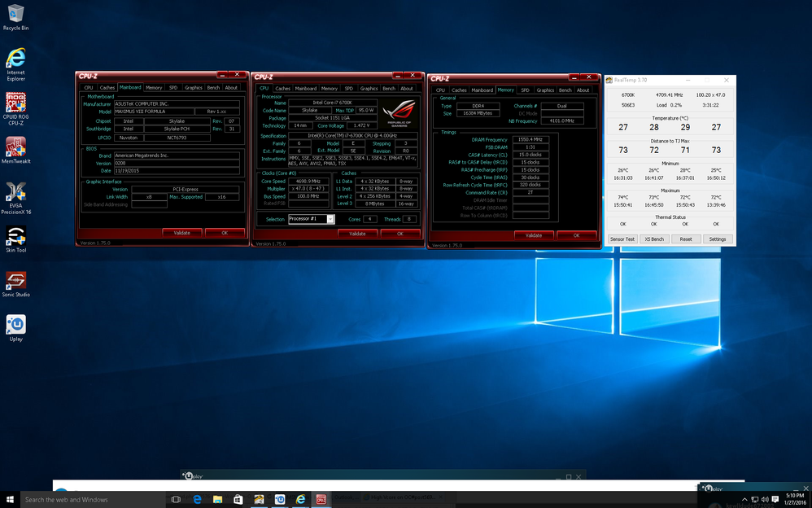Click the Reset button in RealTemp
This screenshot has height=508, width=812.
(686, 239)
